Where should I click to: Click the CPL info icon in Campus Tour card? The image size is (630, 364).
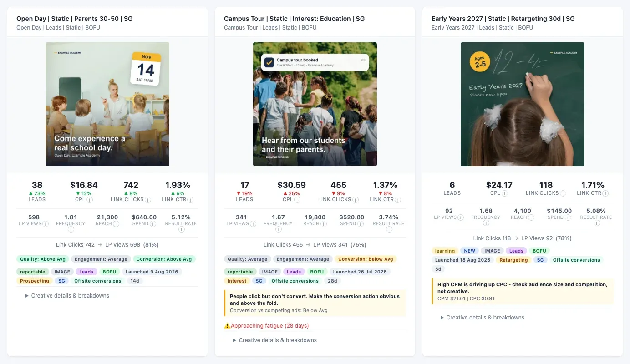click(x=297, y=200)
